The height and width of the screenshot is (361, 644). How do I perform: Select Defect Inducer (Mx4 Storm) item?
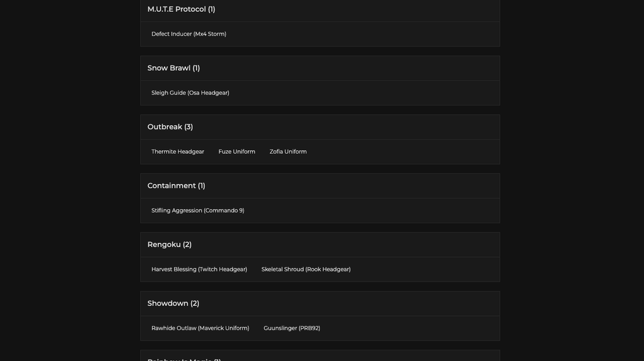[189, 34]
